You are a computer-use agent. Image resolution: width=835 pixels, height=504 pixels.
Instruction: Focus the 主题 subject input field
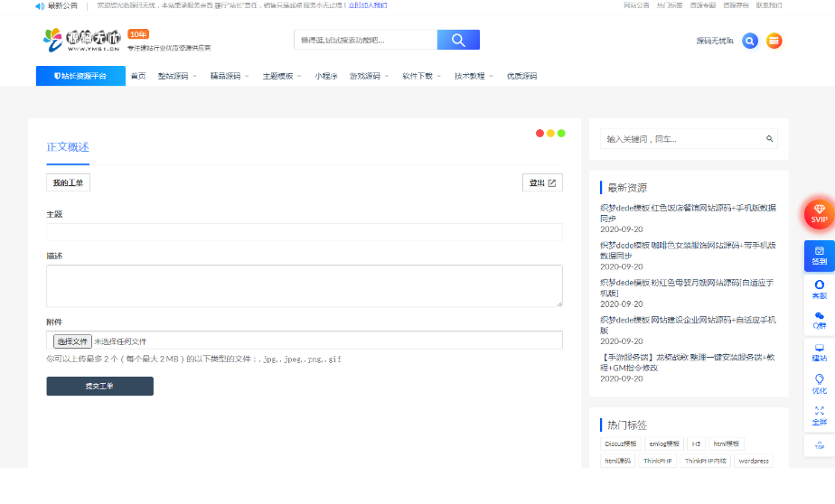pyautogui.click(x=304, y=232)
